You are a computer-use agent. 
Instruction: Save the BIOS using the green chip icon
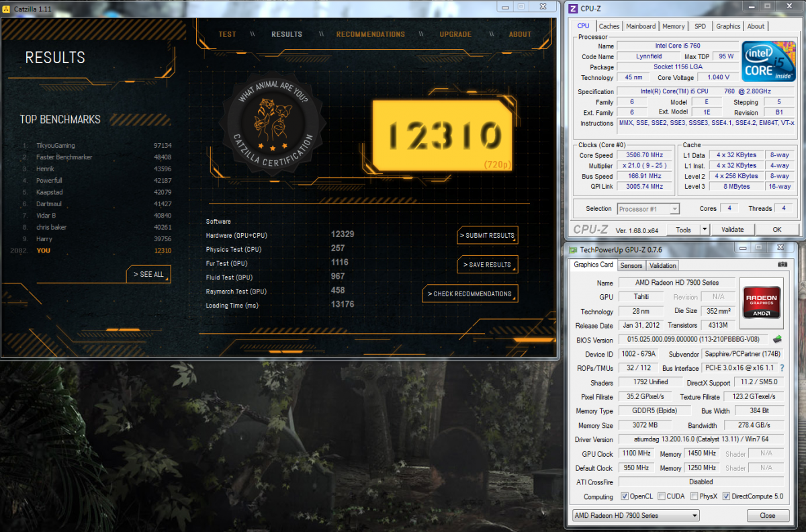coord(777,339)
